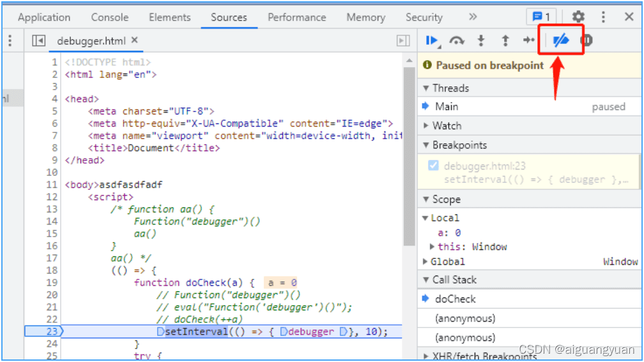
Task: Open the Performance tab
Action: [297, 17]
